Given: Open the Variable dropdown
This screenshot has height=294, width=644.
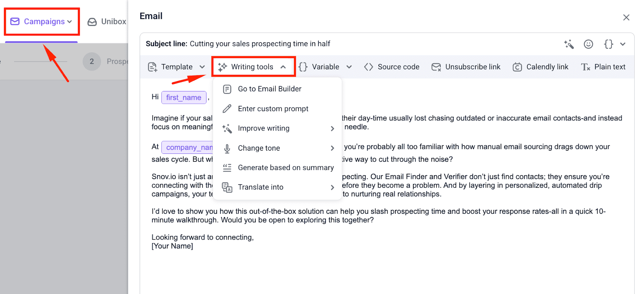Looking at the screenshot, I should coord(325,67).
